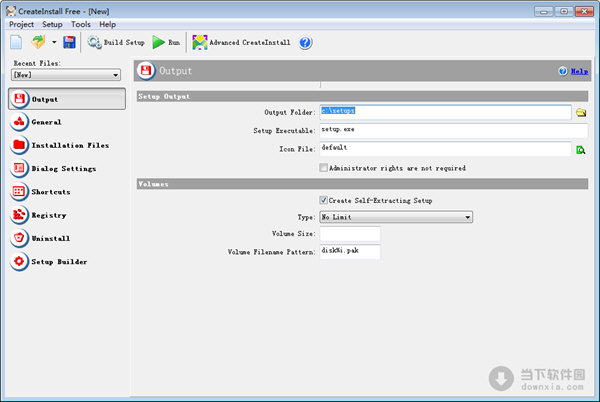Image resolution: width=600 pixels, height=402 pixels.
Task: Click the Help link in the Output header
Action: [579, 71]
